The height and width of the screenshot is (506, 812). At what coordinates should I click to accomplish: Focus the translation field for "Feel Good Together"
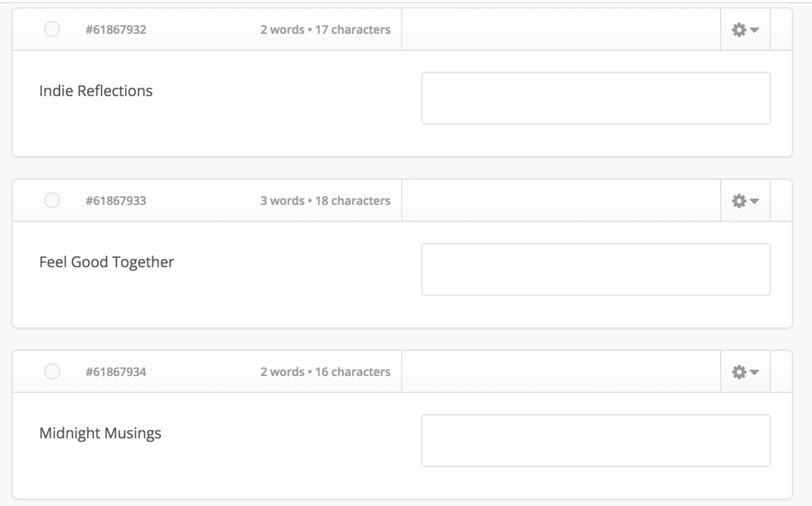[595, 269]
